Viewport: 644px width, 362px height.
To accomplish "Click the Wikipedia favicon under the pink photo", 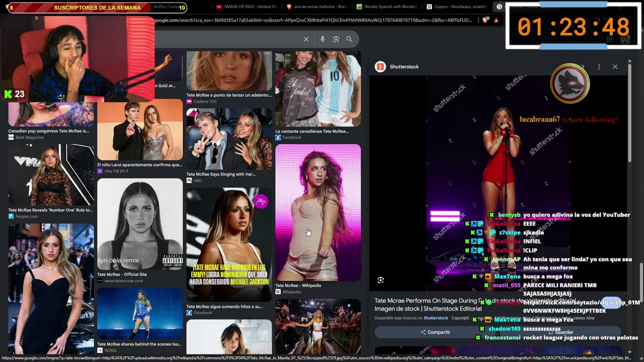I will pyautogui.click(x=278, y=292).
